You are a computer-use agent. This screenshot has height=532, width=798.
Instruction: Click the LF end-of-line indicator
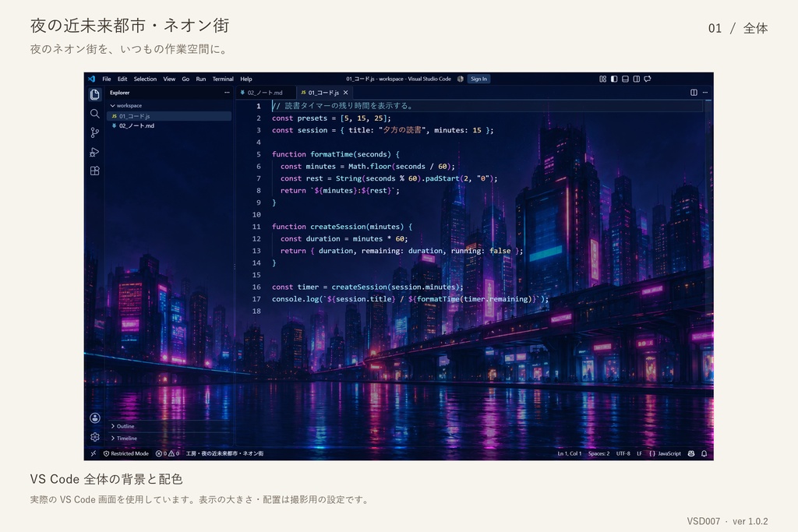[639, 453]
